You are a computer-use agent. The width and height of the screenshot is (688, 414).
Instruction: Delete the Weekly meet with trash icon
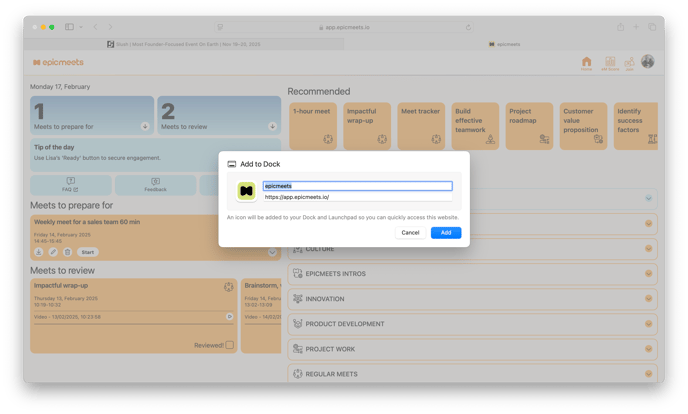pyautogui.click(x=68, y=252)
